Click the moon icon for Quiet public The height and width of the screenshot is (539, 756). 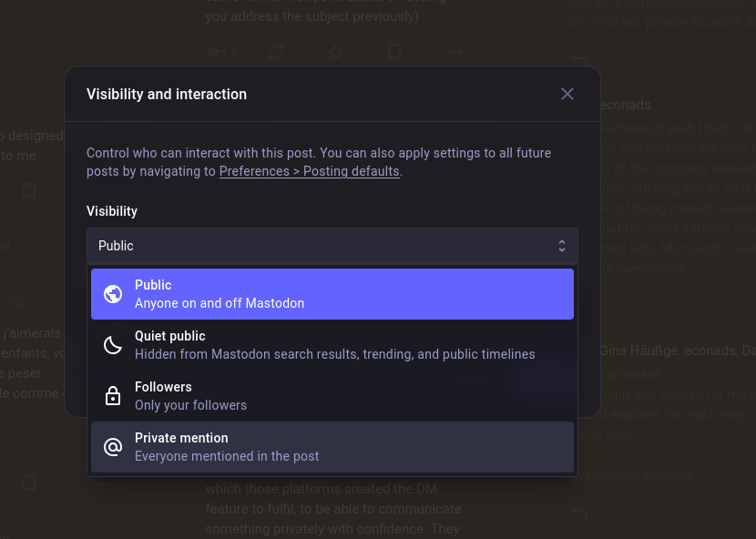[113, 345]
